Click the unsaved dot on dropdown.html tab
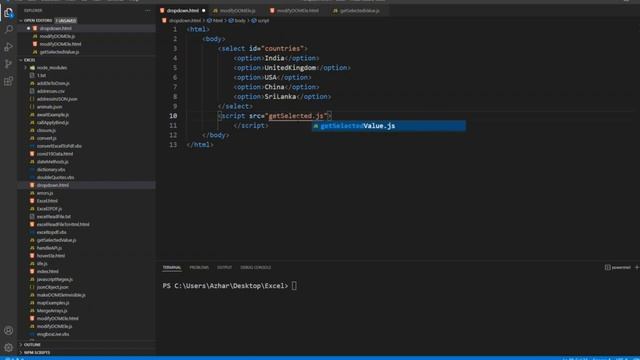This screenshot has width=640, height=360. [x=203, y=11]
